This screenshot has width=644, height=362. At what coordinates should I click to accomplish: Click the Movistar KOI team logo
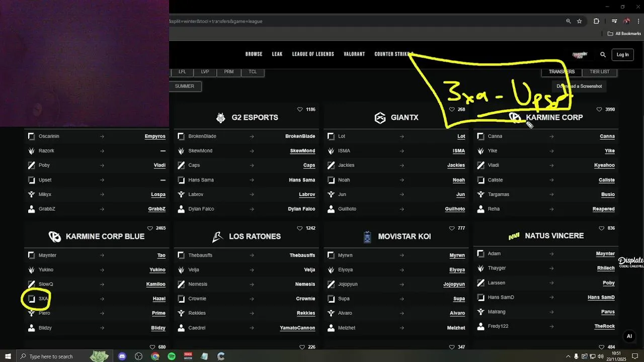point(367,236)
